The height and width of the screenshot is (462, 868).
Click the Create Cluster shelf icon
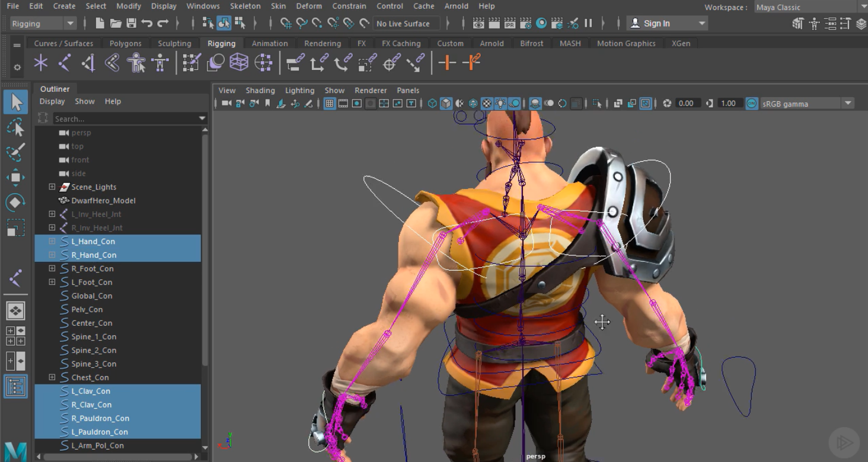263,63
